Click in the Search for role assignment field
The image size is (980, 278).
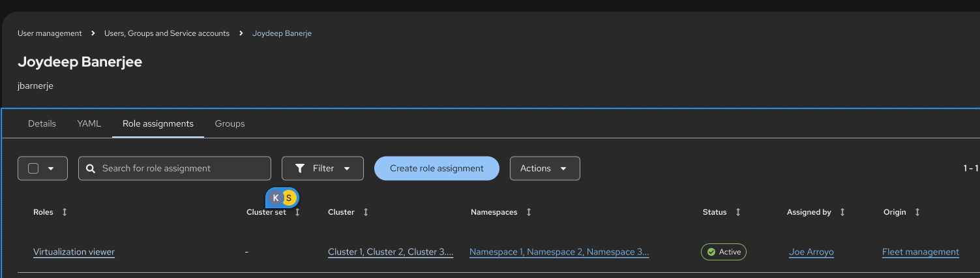(183, 168)
